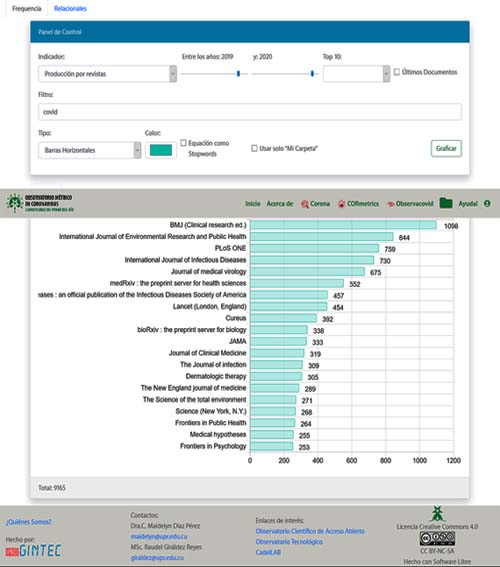This screenshot has width=500, height=567.
Task: Click the end year 2020 slider handle
Action: click(x=312, y=74)
